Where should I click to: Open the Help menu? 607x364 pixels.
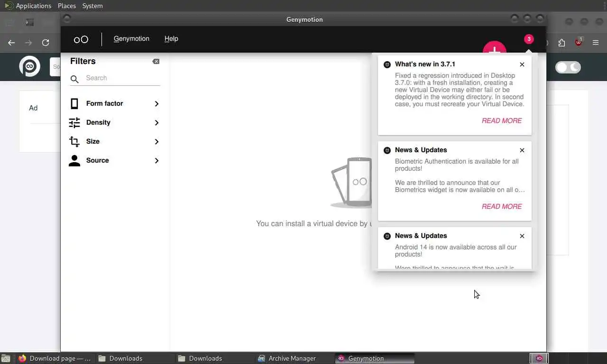pos(171,39)
